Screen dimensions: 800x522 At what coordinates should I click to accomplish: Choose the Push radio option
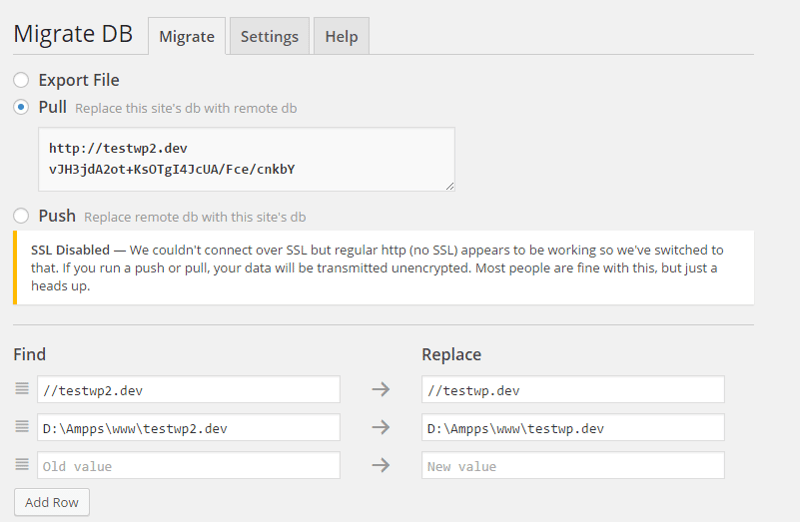point(21,216)
